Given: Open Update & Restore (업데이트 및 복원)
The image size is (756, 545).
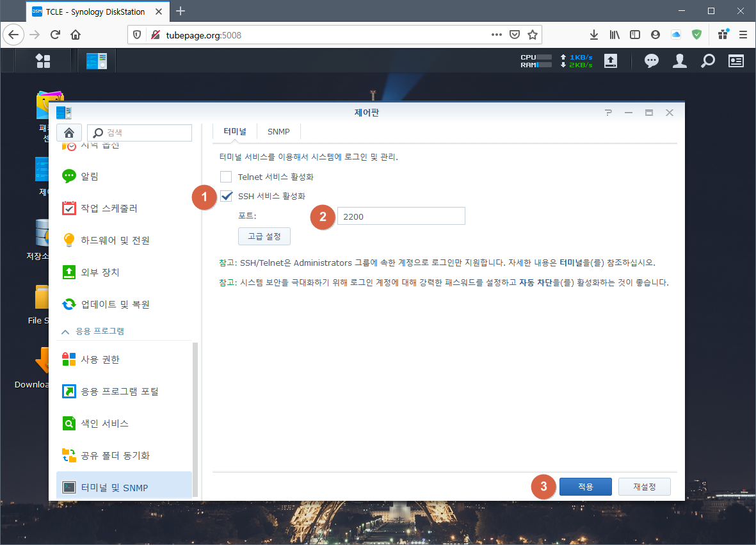Looking at the screenshot, I should (x=124, y=304).
